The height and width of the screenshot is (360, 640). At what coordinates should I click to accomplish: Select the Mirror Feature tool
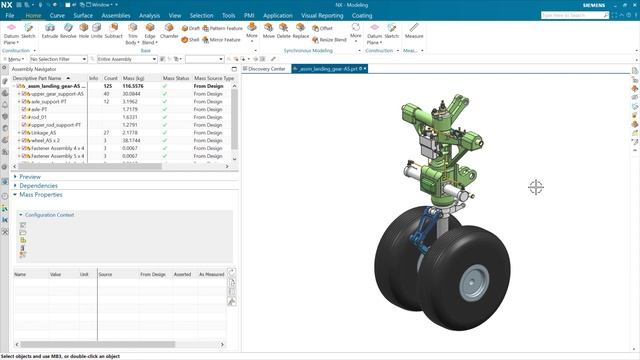[221, 40]
